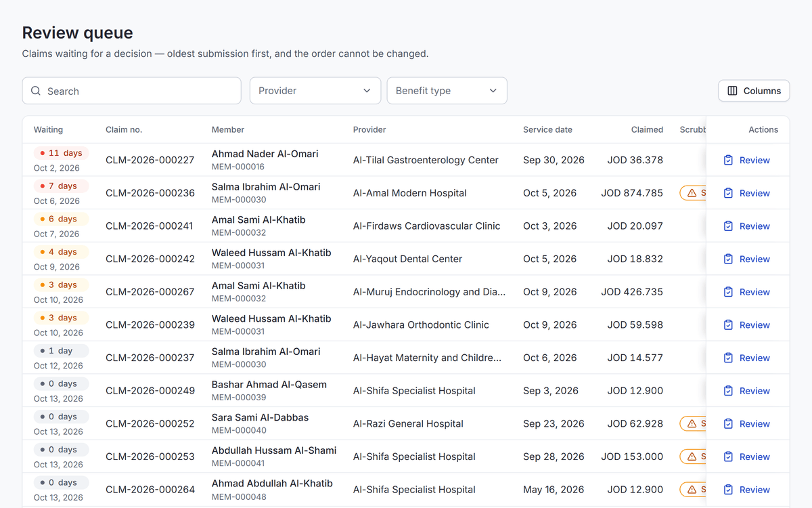This screenshot has height=508, width=812.
Task: Review claim CLM-2026-000236
Action: click(747, 193)
